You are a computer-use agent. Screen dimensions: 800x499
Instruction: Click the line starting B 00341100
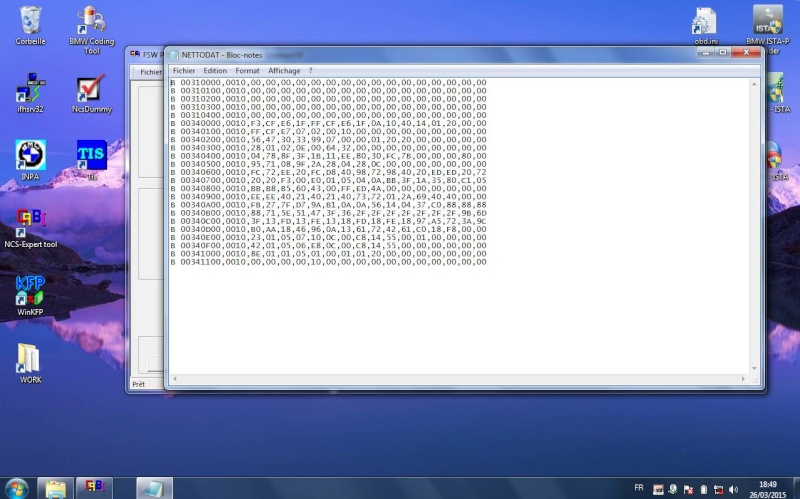[329, 262]
